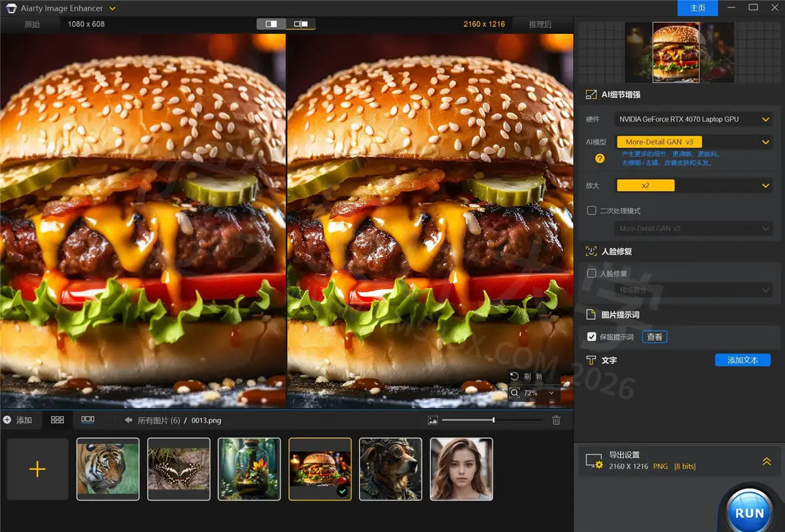Click the AI细节增强 section icon
785x532 pixels.
[591, 95]
